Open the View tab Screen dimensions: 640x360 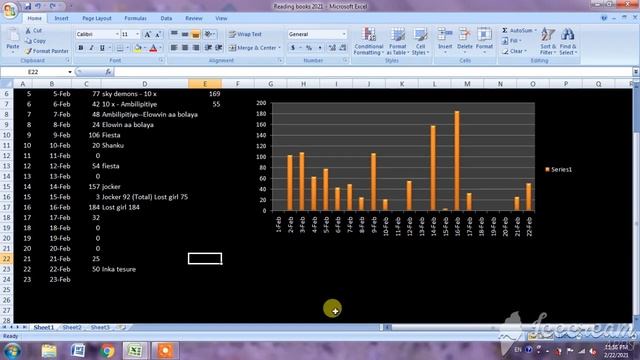221,18
